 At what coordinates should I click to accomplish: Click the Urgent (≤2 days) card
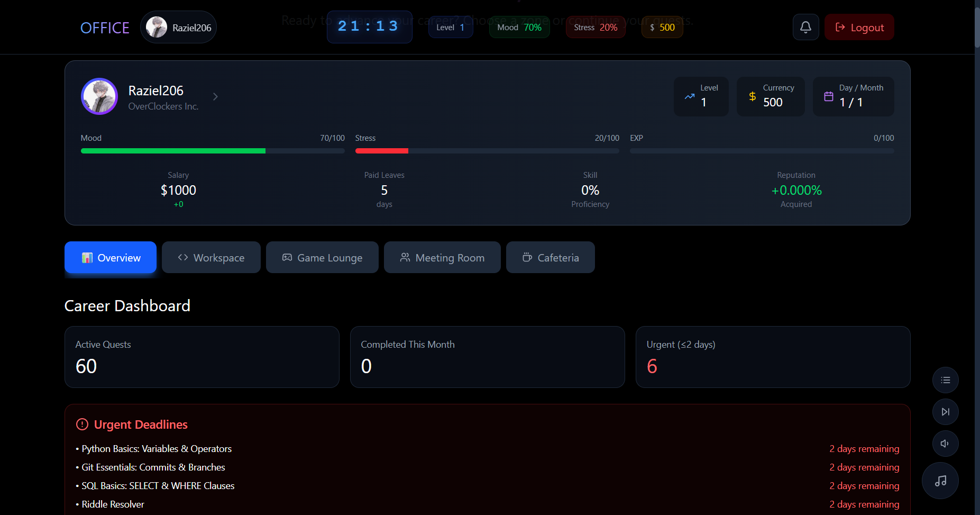[773, 357]
